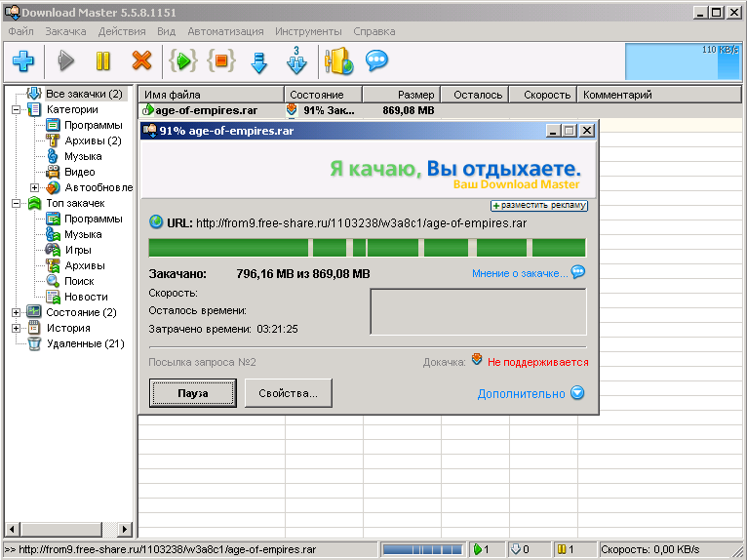This screenshot has height=560, width=747.
Task: Click the globe icon beside URL
Action: pyautogui.click(x=156, y=222)
